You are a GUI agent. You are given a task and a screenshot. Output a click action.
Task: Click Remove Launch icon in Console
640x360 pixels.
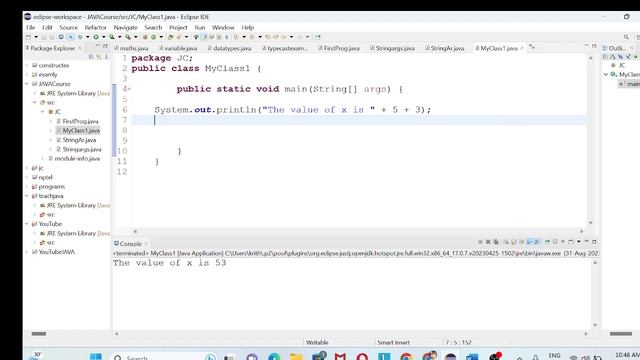pos(489,242)
